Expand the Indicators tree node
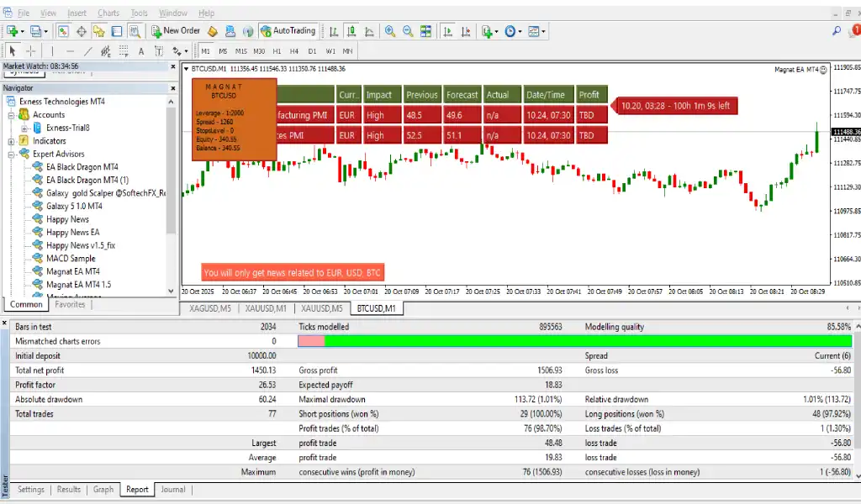Viewport: 861px width, 504px height. click(x=12, y=141)
